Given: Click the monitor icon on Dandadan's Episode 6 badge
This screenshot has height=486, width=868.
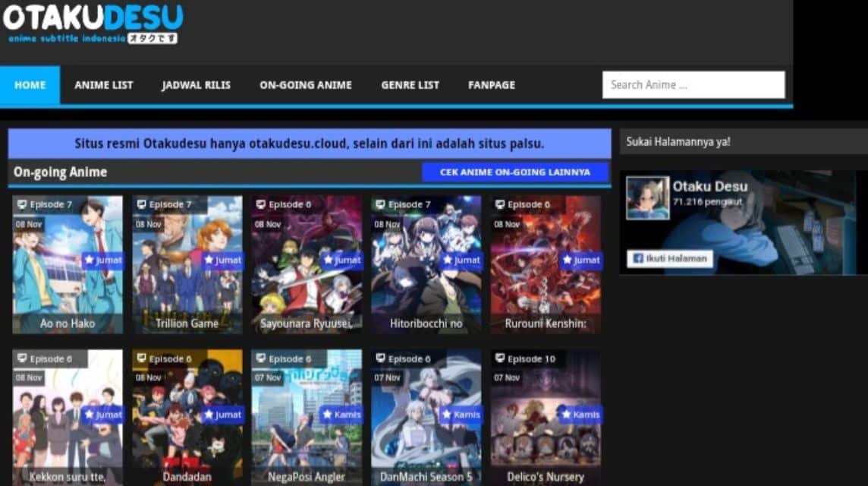Looking at the screenshot, I should pos(143,358).
